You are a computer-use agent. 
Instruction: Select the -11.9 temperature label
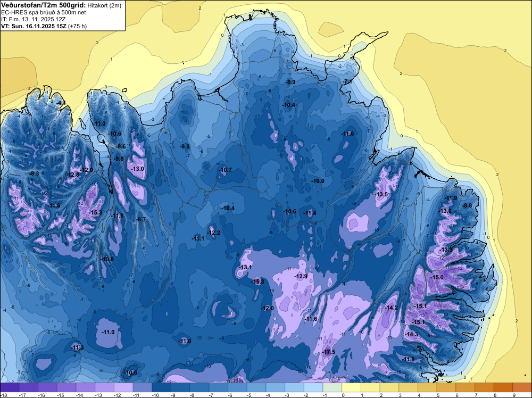pyautogui.click(x=451, y=198)
